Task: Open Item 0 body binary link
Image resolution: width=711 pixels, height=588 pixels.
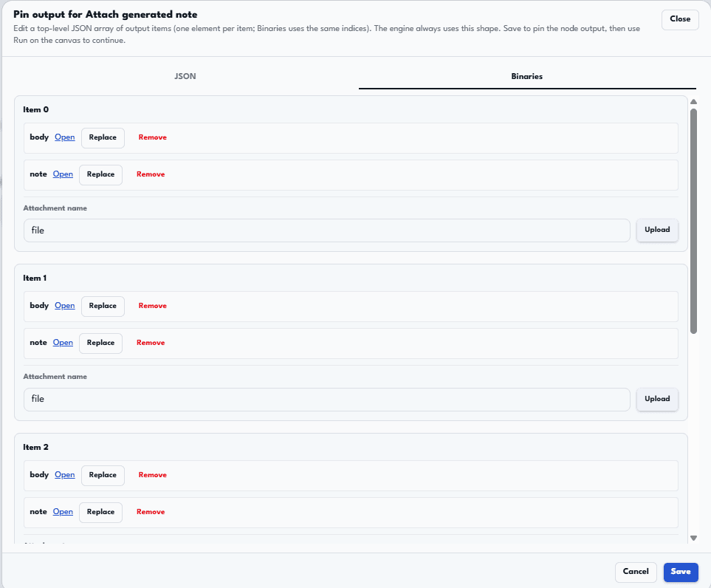Action: coord(65,137)
